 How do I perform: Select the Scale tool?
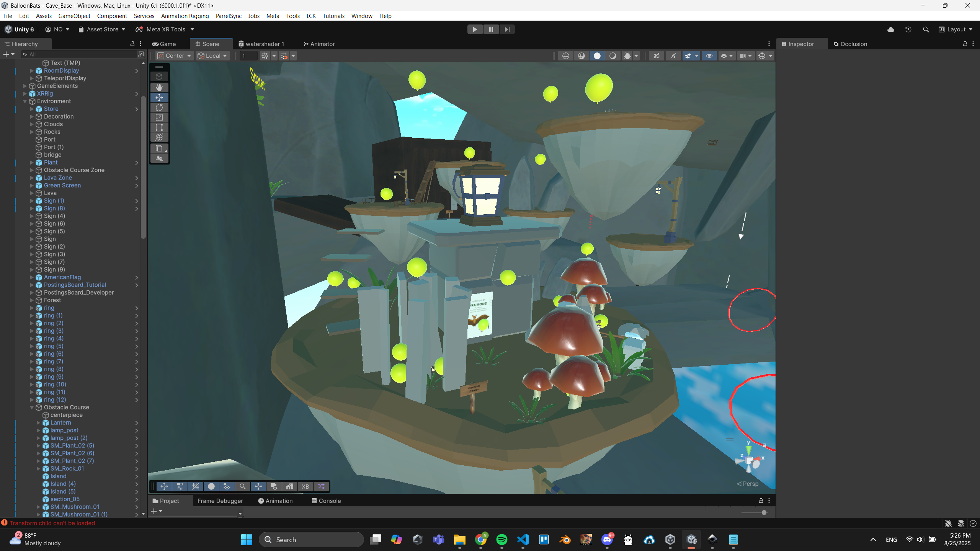coord(159,117)
